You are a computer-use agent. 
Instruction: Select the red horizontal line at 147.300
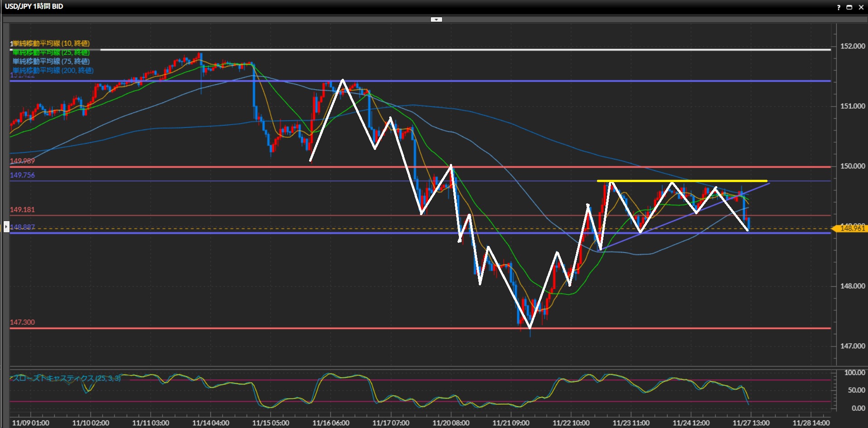click(407, 328)
